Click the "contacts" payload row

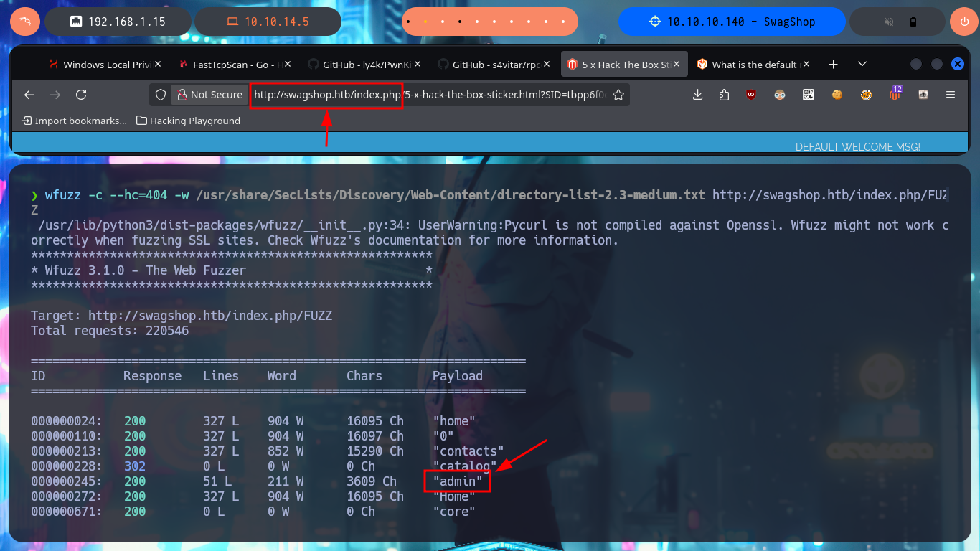point(468,451)
